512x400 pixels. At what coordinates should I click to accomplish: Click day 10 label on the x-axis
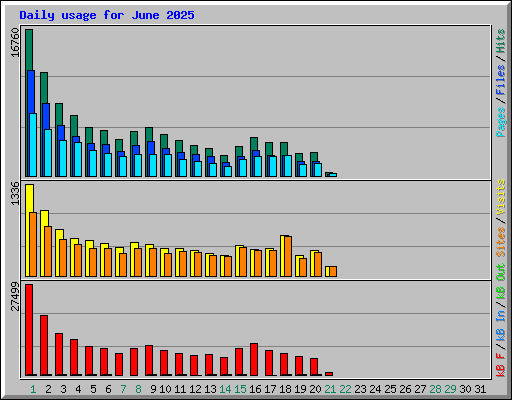pos(165,389)
